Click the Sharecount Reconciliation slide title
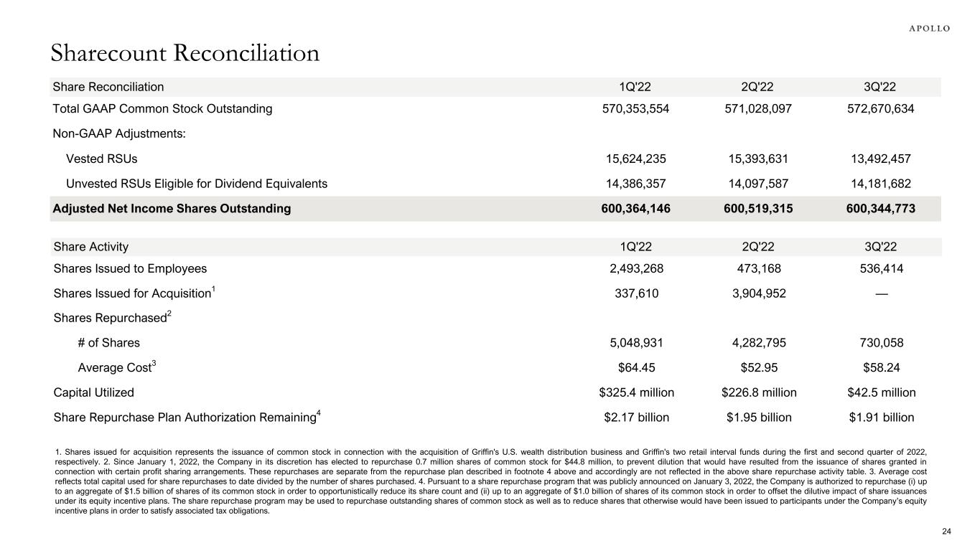Screen dimensions: 980x551 [x=185, y=53]
